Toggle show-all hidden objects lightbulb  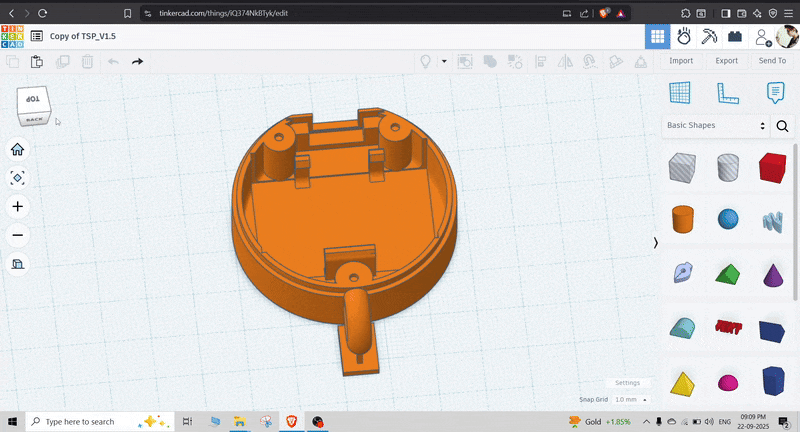tap(426, 62)
